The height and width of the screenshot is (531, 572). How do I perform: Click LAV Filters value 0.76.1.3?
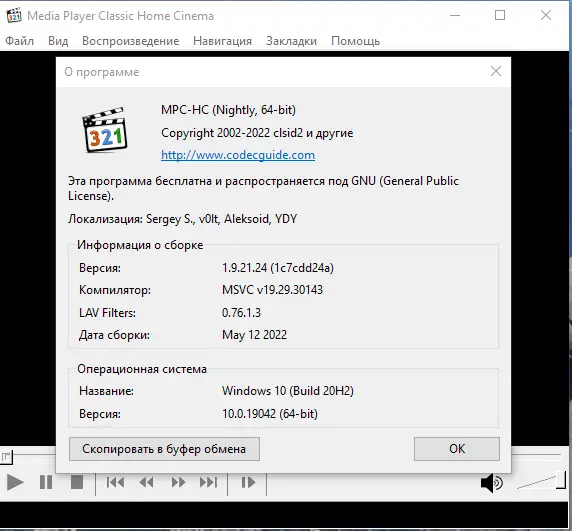tap(241, 313)
